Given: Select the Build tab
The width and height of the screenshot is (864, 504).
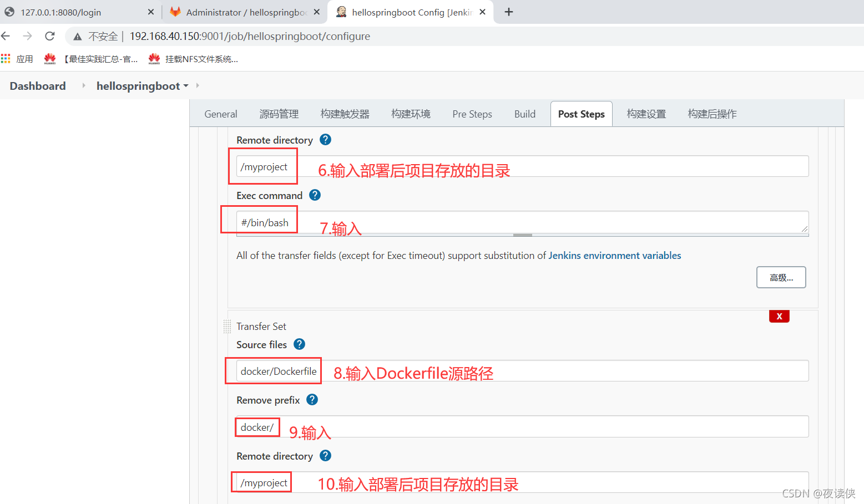Looking at the screenshot, I should point(525,114).
